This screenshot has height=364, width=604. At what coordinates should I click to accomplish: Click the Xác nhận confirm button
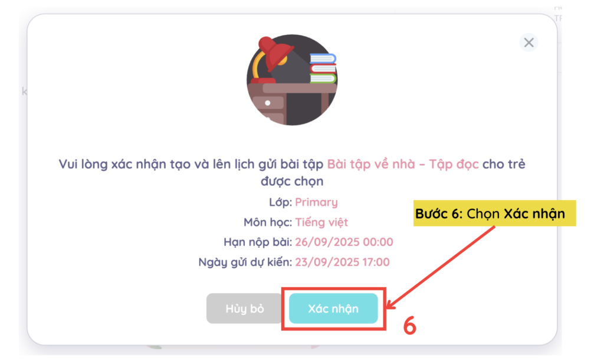[x=333, y=309]
